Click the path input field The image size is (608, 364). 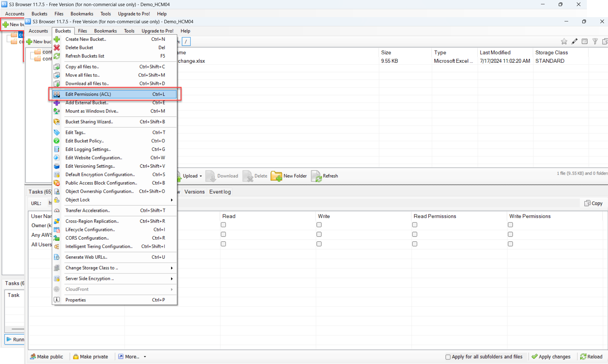186,42
